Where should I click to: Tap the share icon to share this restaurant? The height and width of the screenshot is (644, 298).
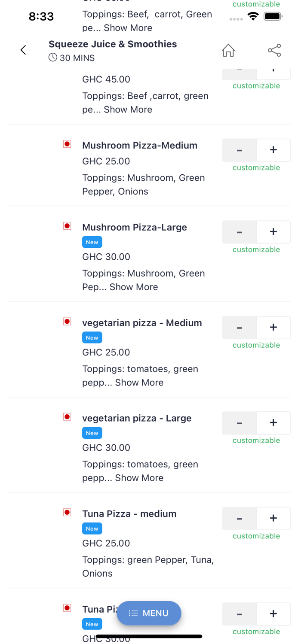pyautogui.click(x=274, y=50)
